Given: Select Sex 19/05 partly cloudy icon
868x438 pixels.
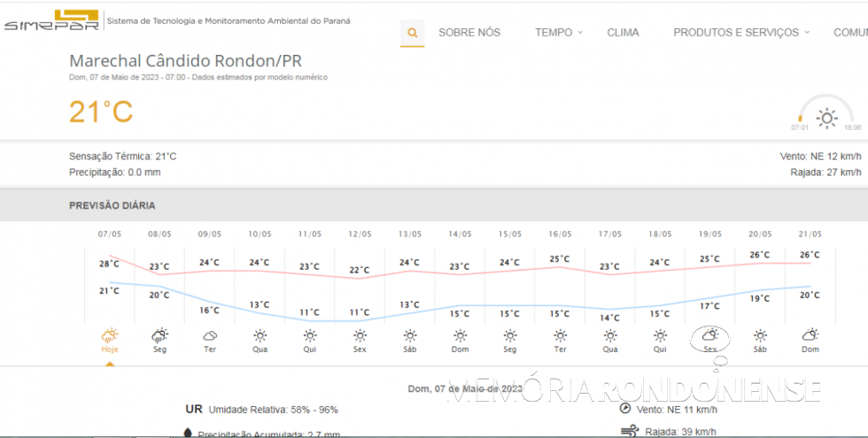Looking at the screenshot, I should point(709,334).
